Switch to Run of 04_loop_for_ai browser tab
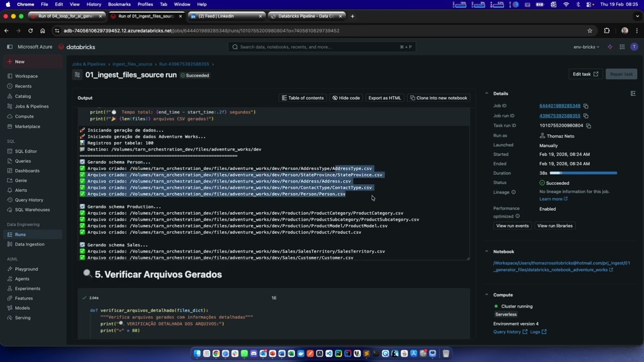 [66, 16]
